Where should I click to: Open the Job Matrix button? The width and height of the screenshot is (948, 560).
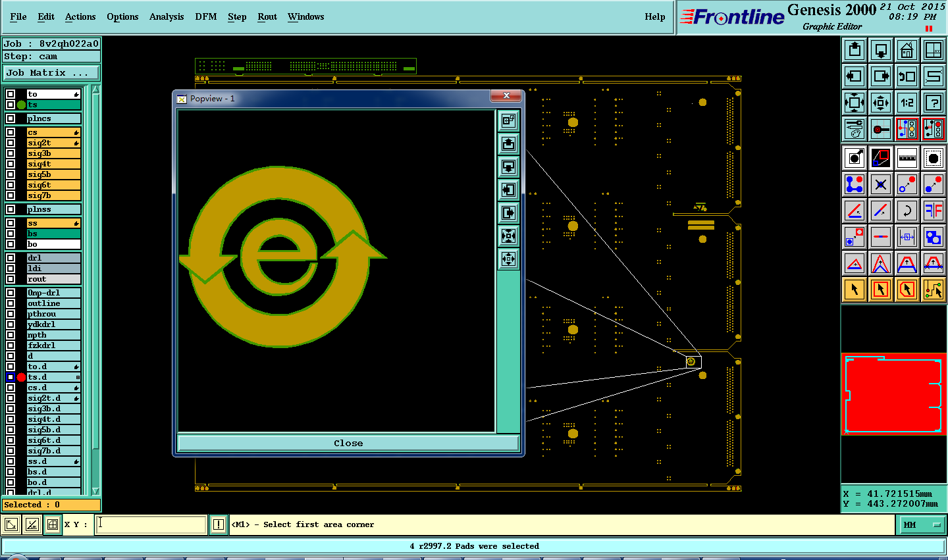click(x=51, y=72)
